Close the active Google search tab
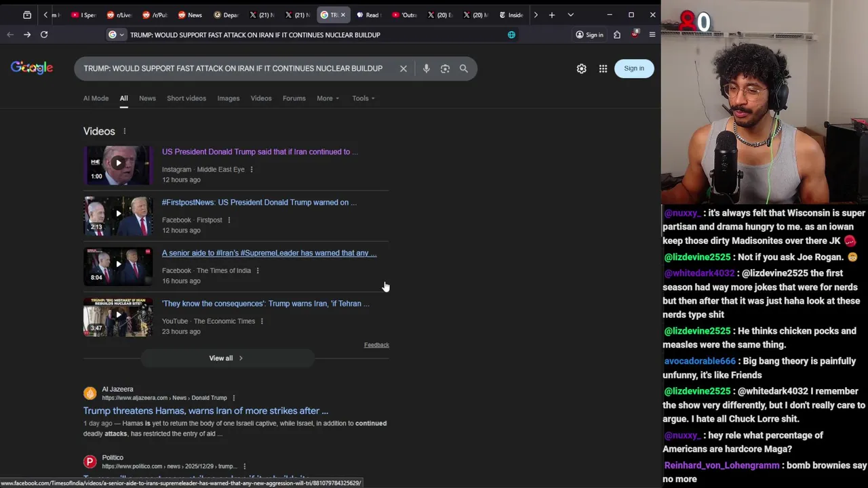The width and height of the screenshot is (868, 488). (342, 15)
